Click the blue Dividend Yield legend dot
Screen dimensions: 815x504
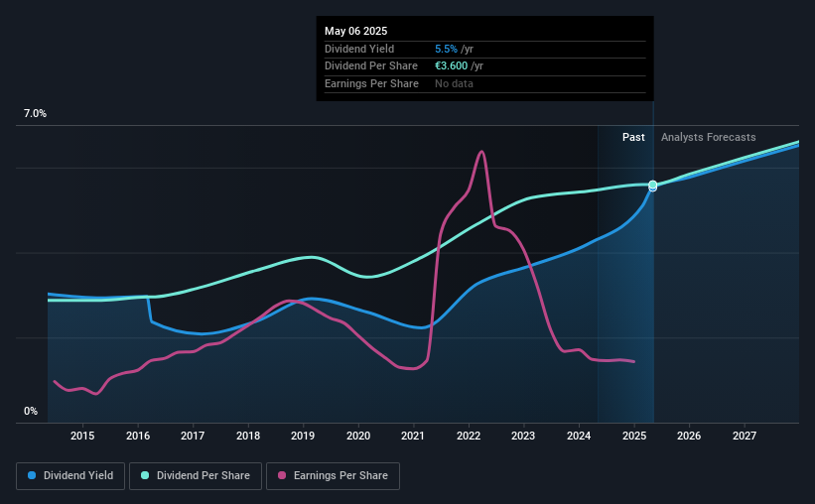[x=32, y=475]
